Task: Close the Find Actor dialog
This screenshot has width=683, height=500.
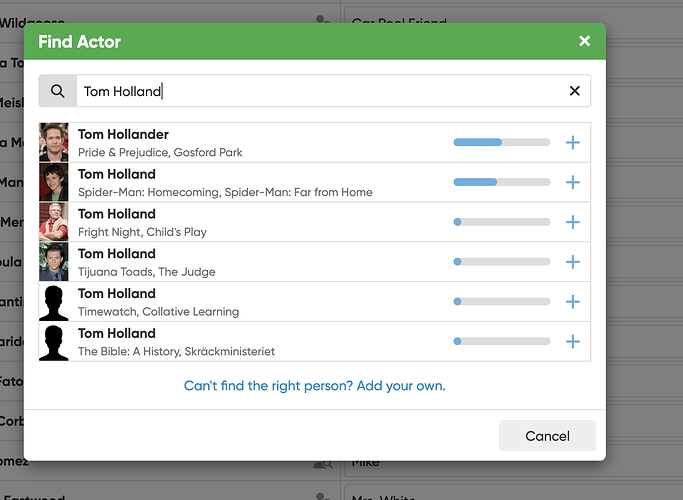Action: (584, 41)
